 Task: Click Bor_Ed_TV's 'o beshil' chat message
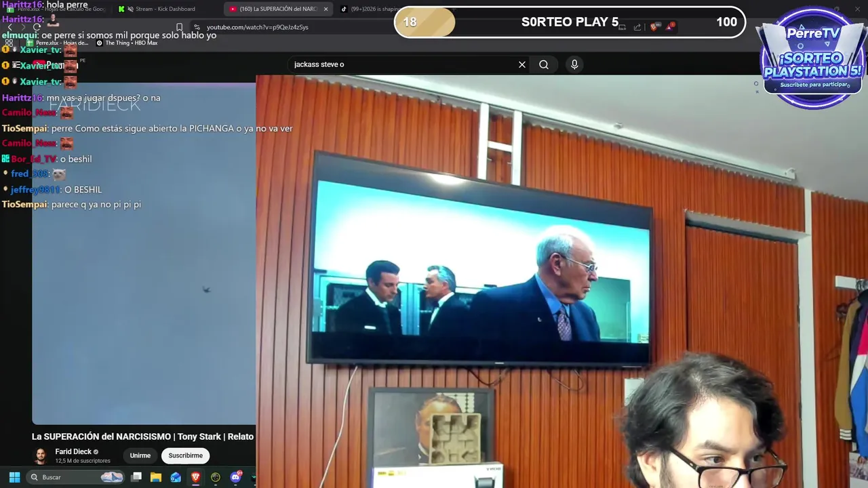click(x=47, y=159)
